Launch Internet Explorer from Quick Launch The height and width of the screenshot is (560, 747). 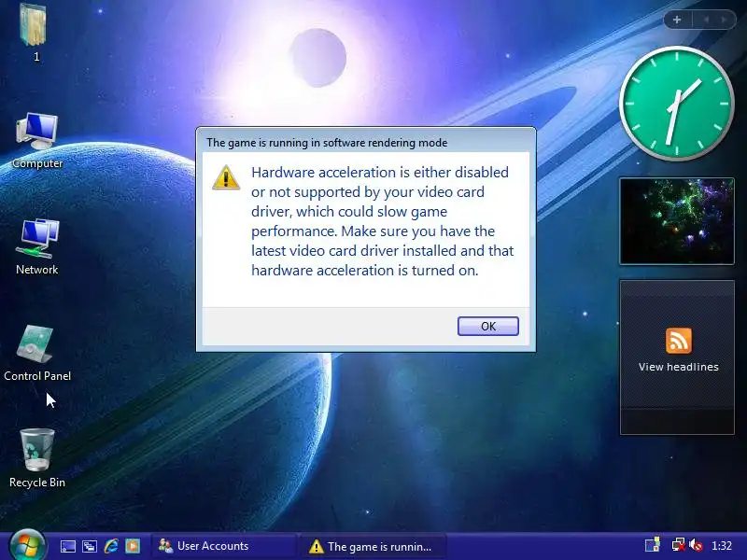(x=111, y=546)
